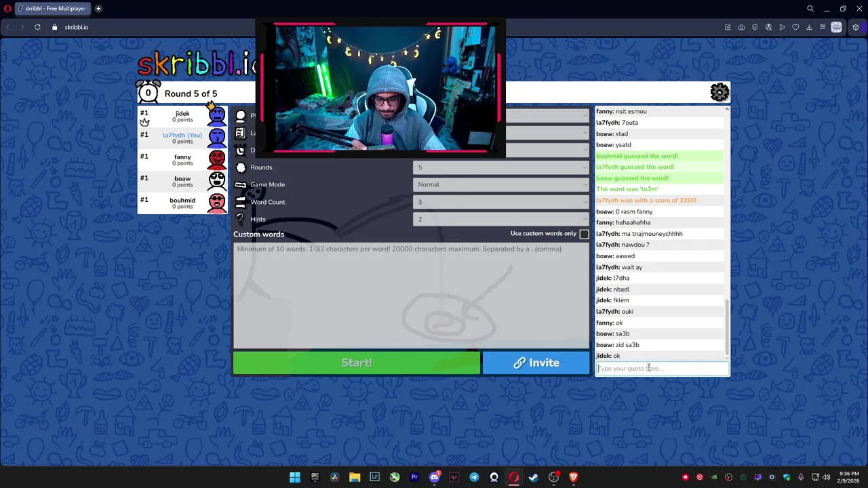Click chat message 'boaw: zid sa3b'
The height and width of the screenshot is (488, 868).
point(618,345)
